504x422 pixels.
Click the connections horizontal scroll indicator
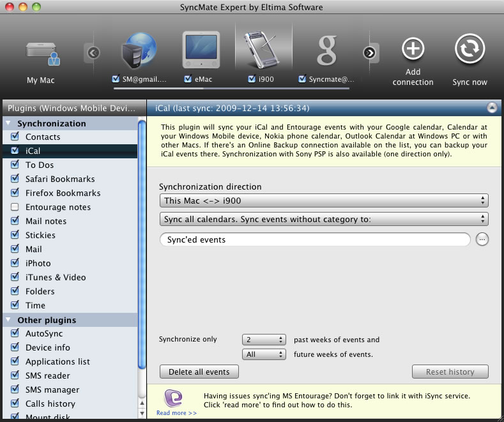tap(231, 88)
